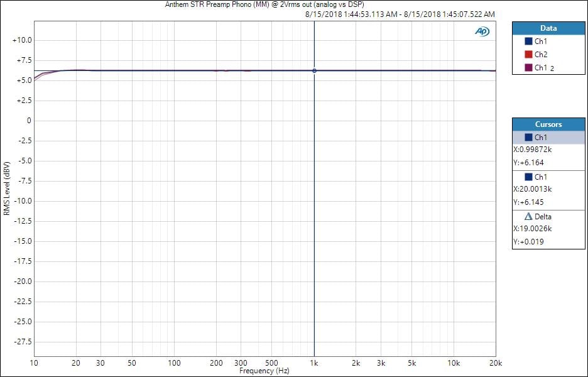Click the Data panel header

[548, 28]
